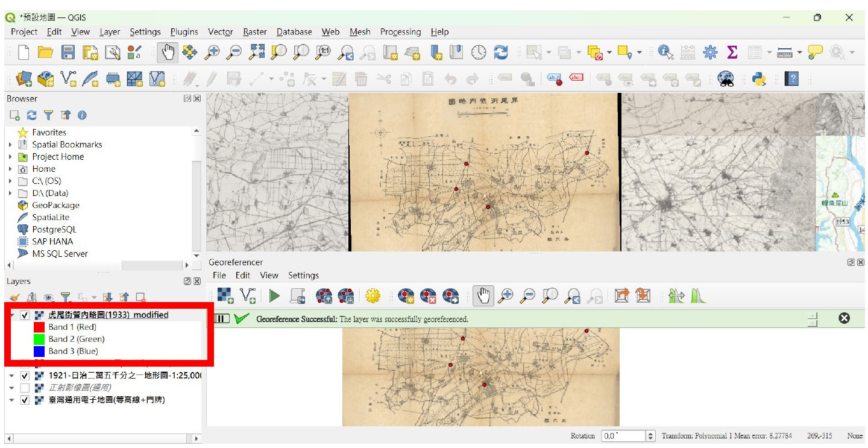Expand the Home folder node
Image resolution: width=868 pixels, height=448 pixels.
pyautogui.click(x=10, y=169)
